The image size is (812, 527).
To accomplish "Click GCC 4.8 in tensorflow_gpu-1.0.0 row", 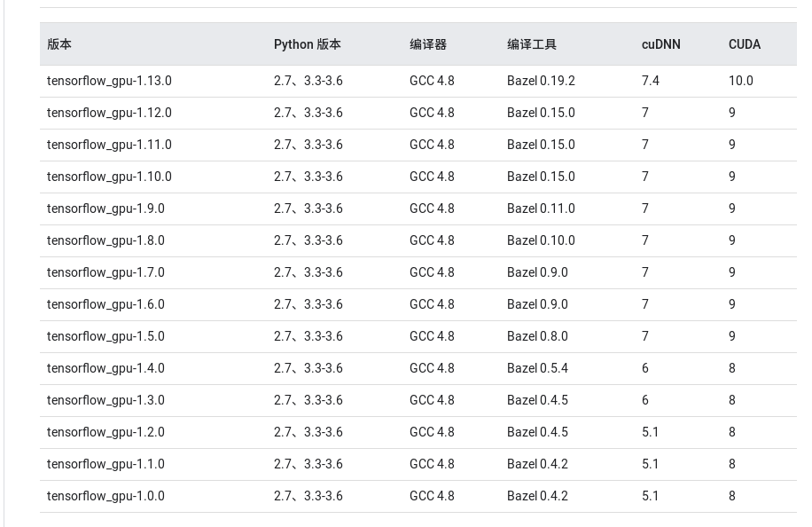I will coord(432,497).
